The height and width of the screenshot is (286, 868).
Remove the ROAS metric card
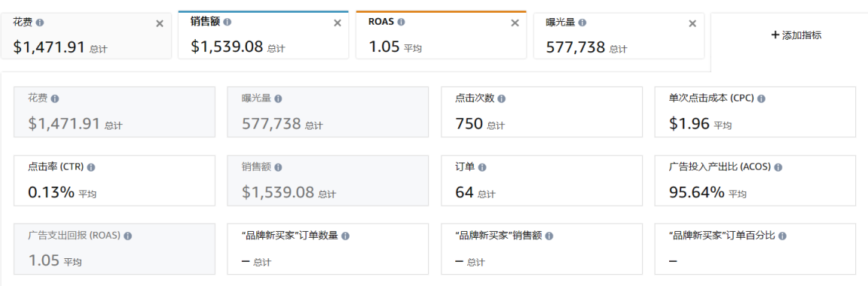click(x=515, y=23)
